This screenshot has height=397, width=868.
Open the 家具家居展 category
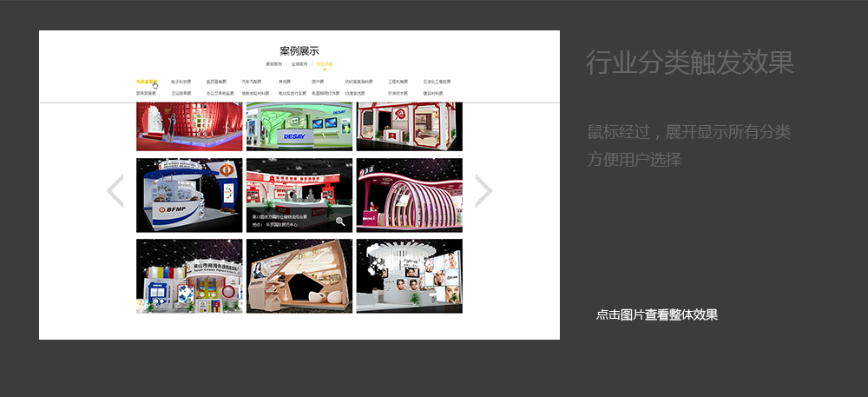[146, 94]
